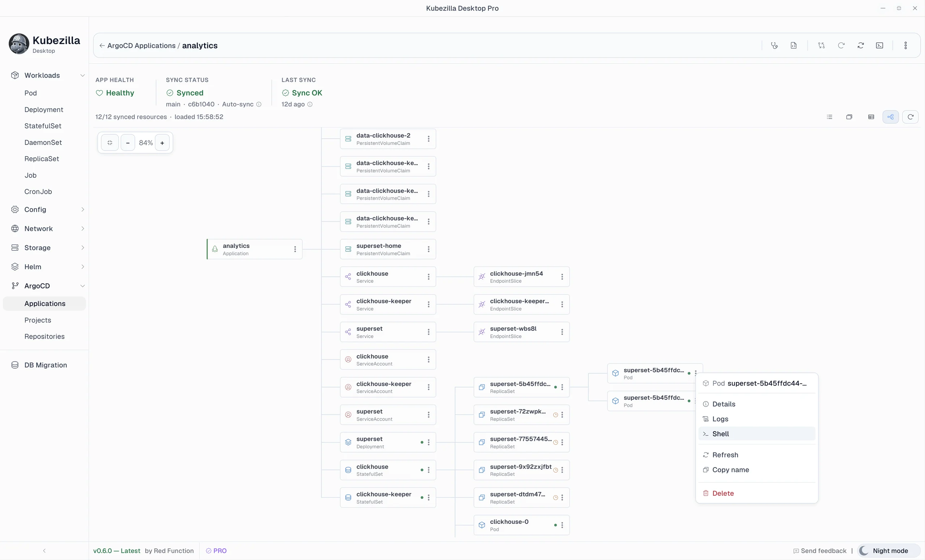Viewport: 925px width, 560px height.
Task: Fit graph to screen icon in zoom controls
Action: click(x=109, y=143)
